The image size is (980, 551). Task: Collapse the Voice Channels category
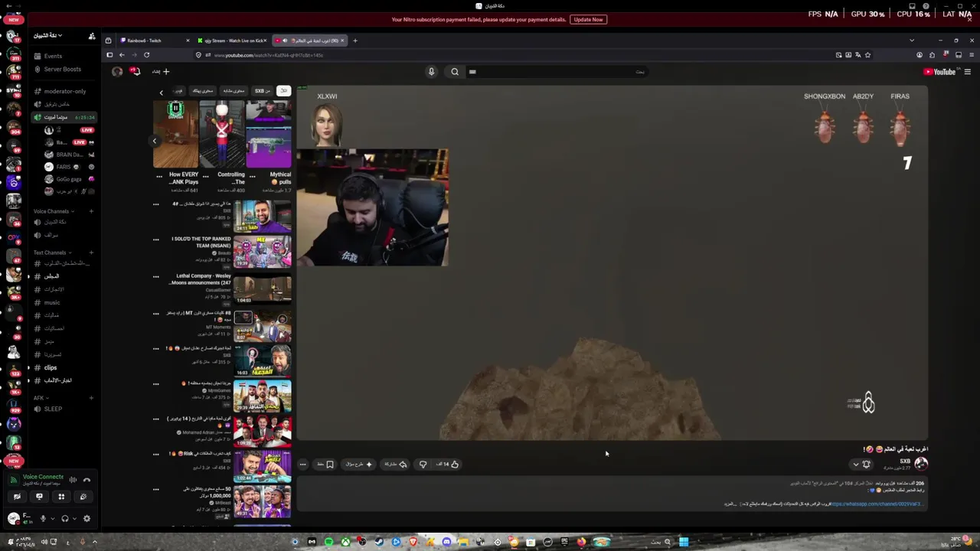[52, 211]
